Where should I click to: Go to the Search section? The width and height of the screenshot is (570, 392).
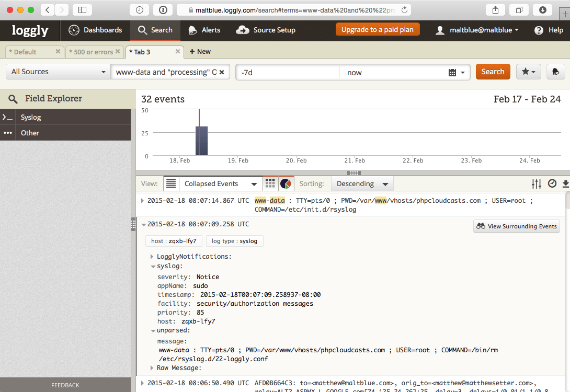pos(155,30)
